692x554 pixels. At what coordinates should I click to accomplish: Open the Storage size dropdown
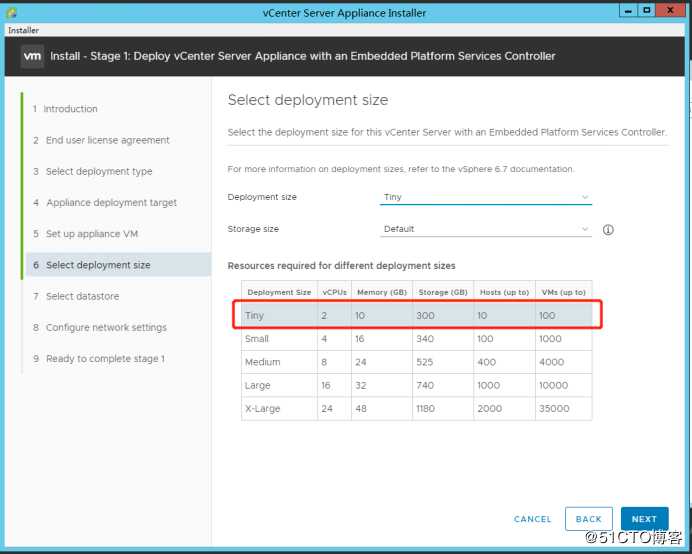pyautogui.click(x=485, y=229)
